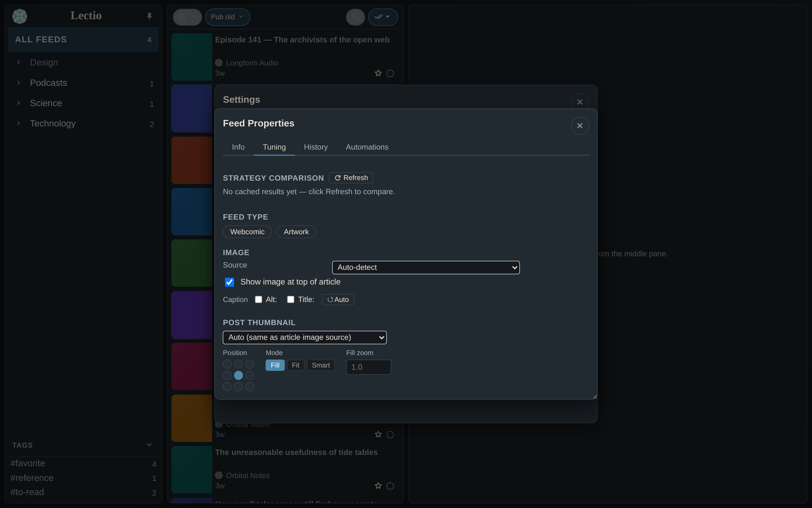Viewport: 812px width, 508px height.
Task: Click the Orbital Notes feed icon under tide tables
Action: click(219, 476)
